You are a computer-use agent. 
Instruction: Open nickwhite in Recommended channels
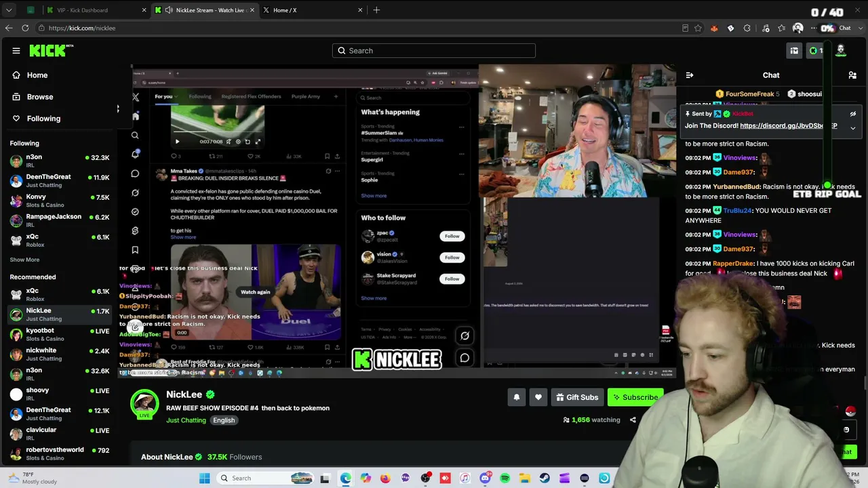59,354
